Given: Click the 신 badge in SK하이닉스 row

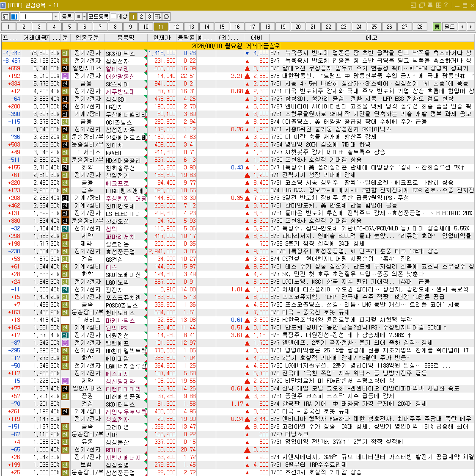Looking at the screenshot, I should (65, 53).
